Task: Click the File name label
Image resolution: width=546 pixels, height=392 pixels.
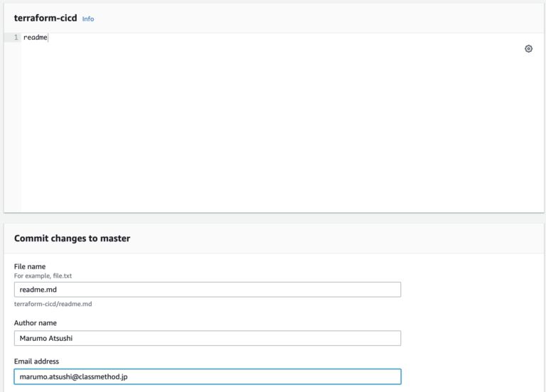Action: click(x=30, y=266)
